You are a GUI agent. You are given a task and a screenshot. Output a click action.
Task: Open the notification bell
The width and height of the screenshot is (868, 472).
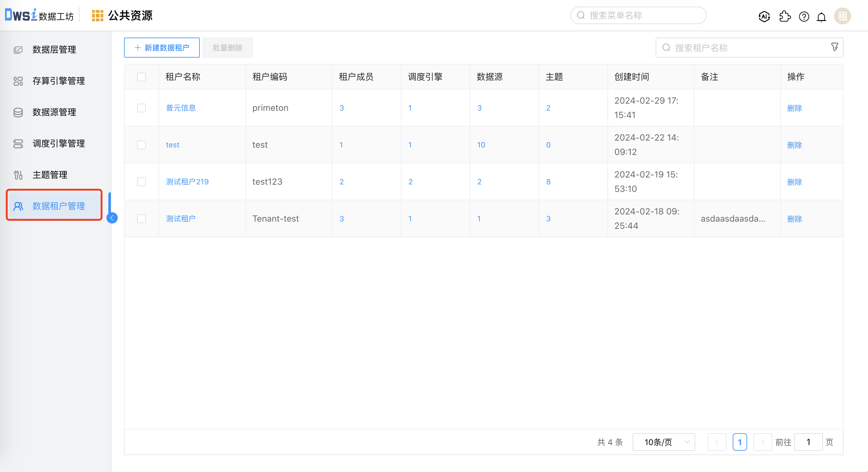click(x=821, y=17)
